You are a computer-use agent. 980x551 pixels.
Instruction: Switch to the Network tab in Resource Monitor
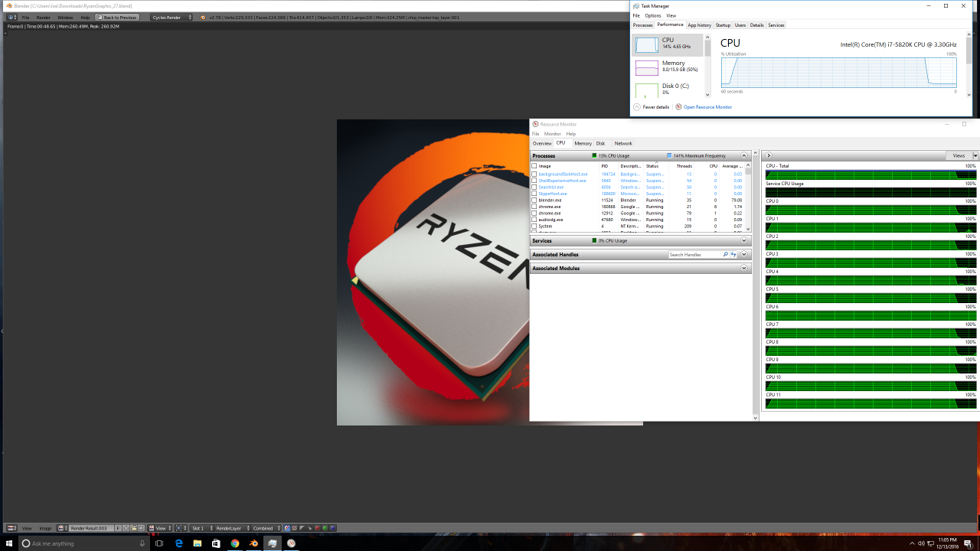tap(623, 143)
